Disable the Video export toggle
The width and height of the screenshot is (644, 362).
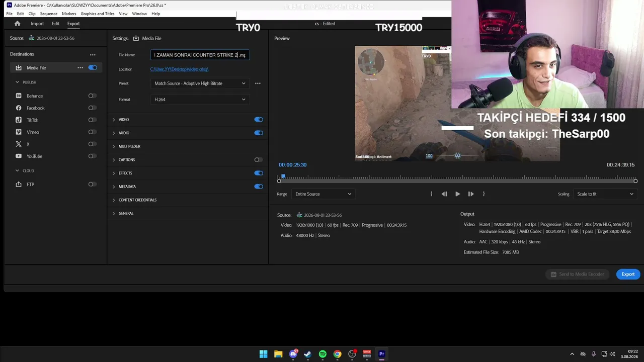click(259, 120)
